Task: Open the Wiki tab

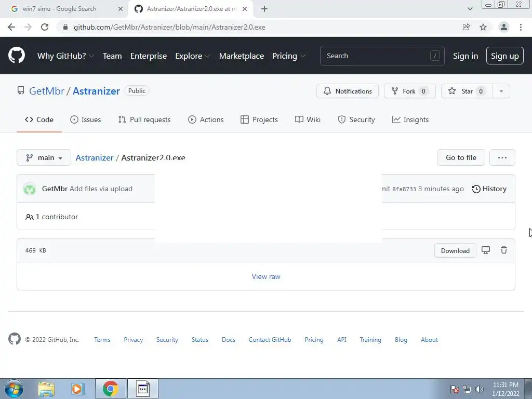Action: pos(308,120)
